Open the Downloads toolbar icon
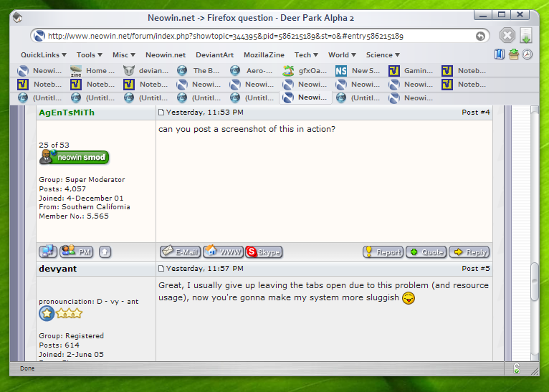The height and width of the screenshot is (392, 549). (x=526, y=35)
